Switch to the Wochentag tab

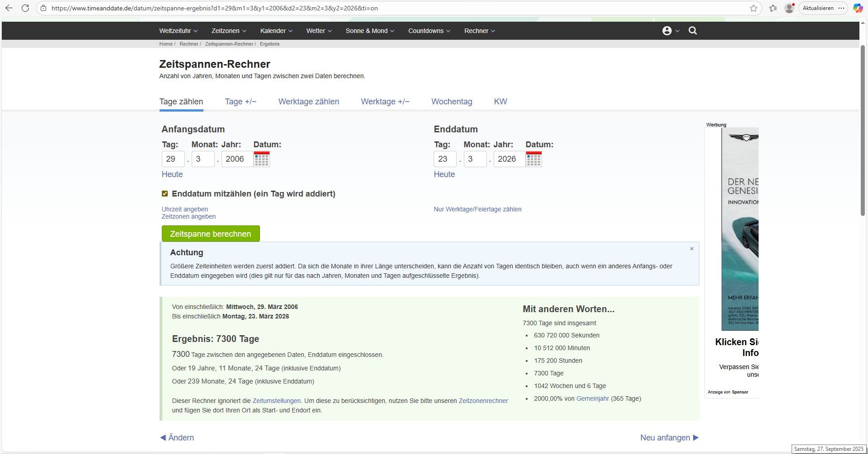(x=451, y=102)
